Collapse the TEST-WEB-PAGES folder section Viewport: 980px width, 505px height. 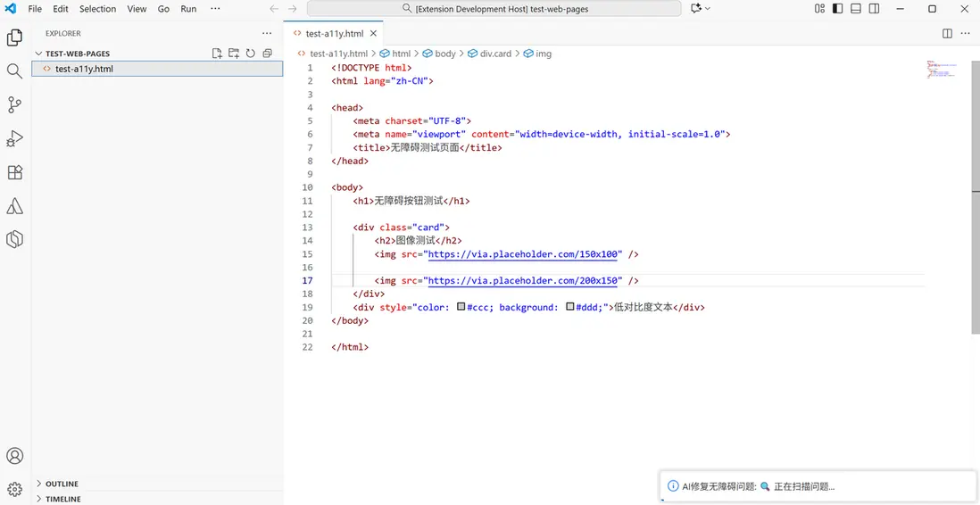[x=77, y=54]
